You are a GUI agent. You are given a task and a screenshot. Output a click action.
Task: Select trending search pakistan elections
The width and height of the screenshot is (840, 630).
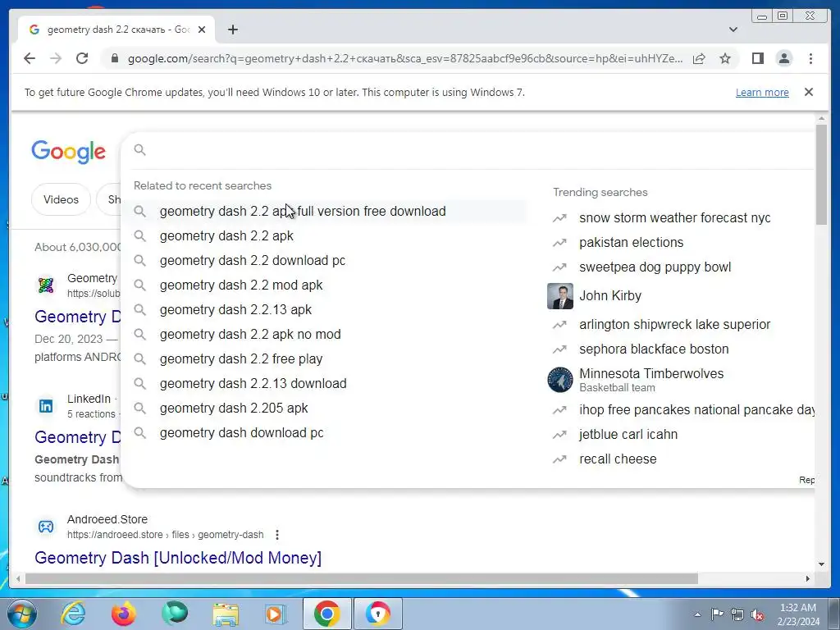(x=631, y=243)
